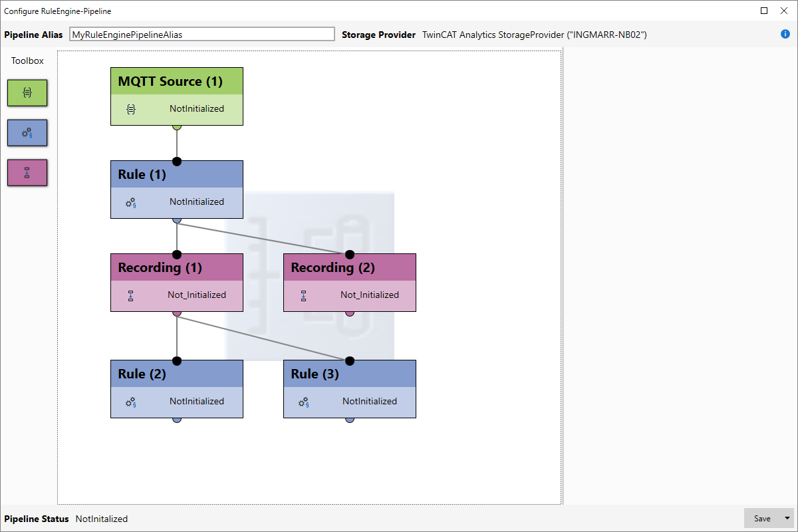Click the Recording (1) input connector dot
The height and width of the screenshot is (532, 798).
177,254
